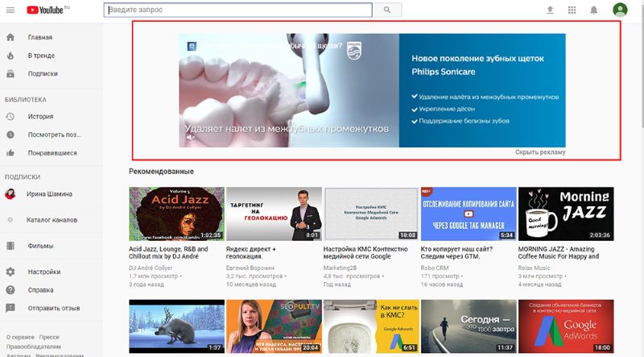The width and height of the screenshot is (644, 357).
Task: Click the Понравившиеся thumbs-up icon
Action: [x=10, y=153]
